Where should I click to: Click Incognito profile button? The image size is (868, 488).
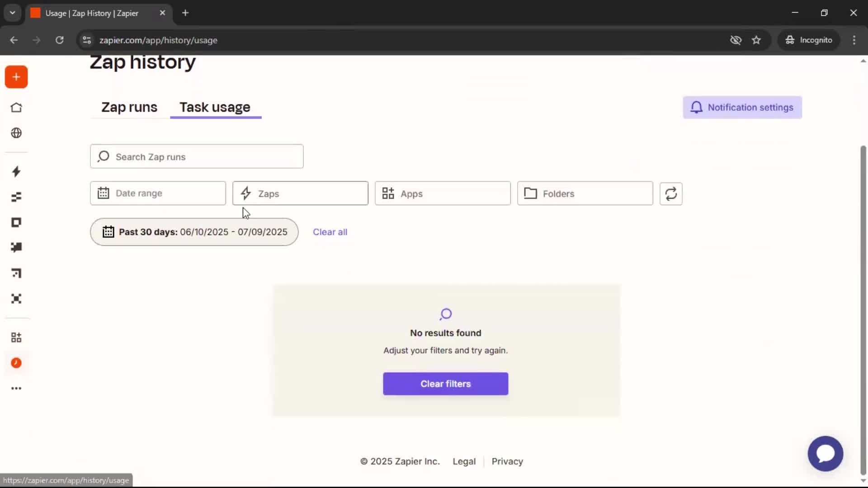(809, 40)
